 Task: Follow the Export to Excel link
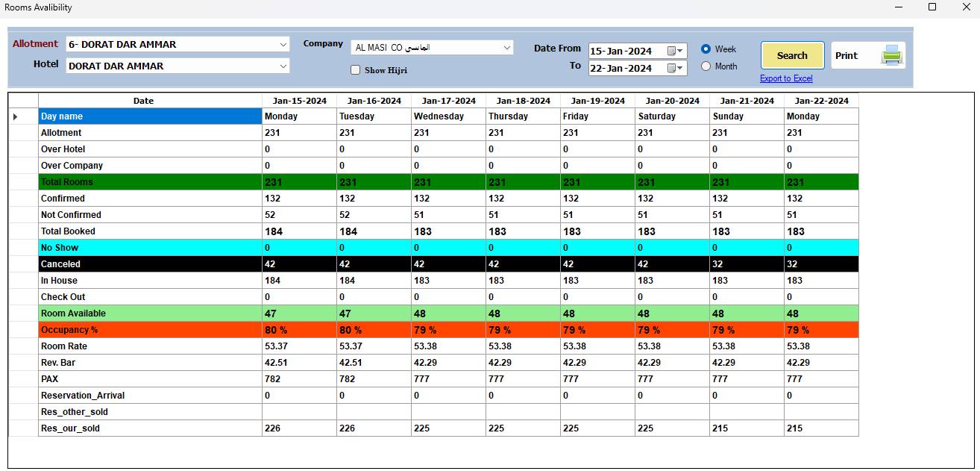tap(786, 78)
